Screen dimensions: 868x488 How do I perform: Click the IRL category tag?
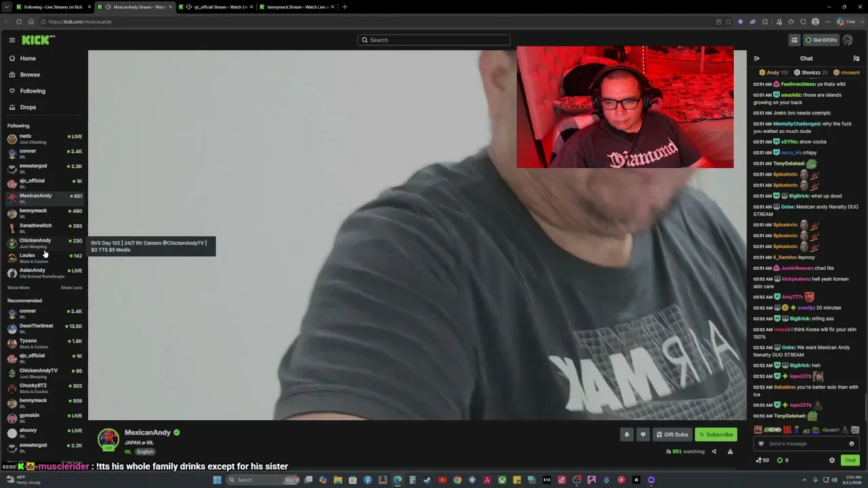coord(127,452)
